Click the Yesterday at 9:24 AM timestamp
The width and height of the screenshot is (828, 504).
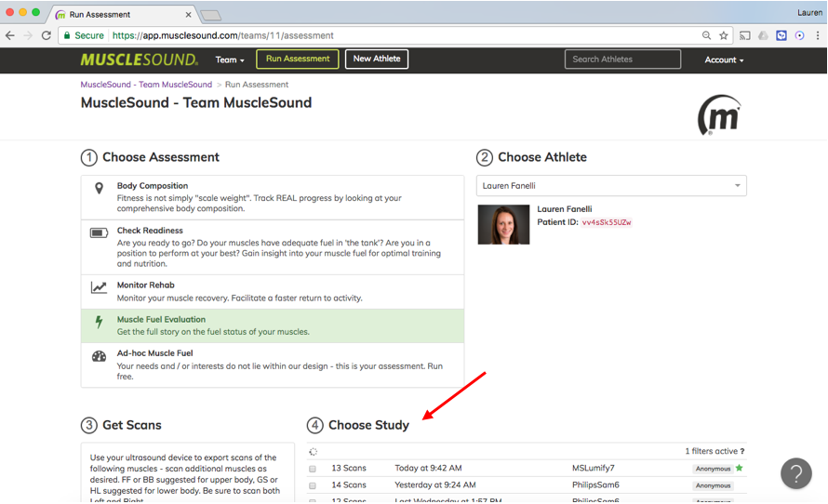coord(435,485)
